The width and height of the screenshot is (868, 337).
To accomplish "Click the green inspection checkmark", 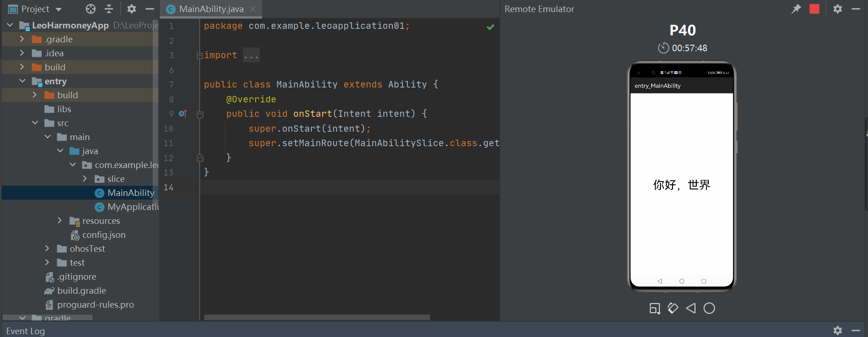I will (x=490, y=27).
